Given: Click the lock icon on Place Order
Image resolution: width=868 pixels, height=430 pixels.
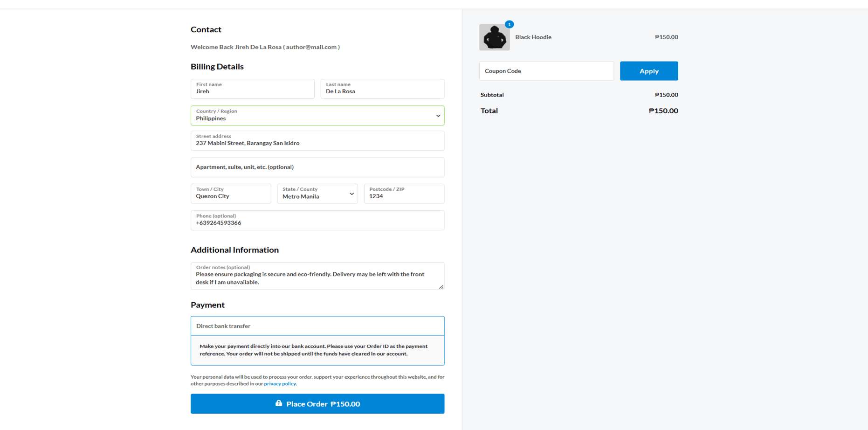Looking at the screenshot, I should [x=279, y=403].
